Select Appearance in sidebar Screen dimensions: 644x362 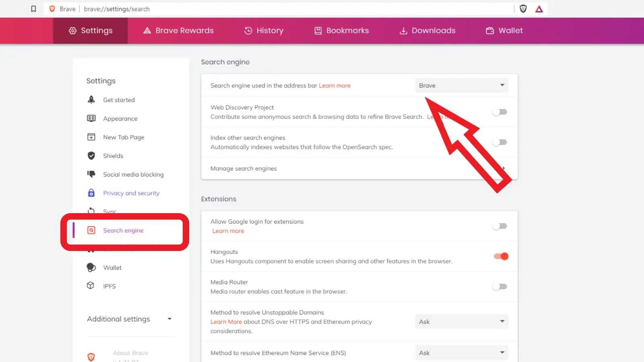tap(120, 119)
